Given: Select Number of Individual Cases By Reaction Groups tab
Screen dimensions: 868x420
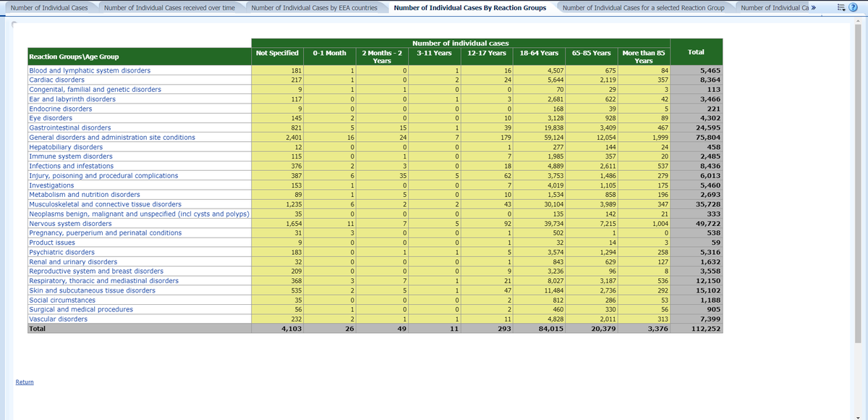Looking at the screenshot, I should 470,7.
